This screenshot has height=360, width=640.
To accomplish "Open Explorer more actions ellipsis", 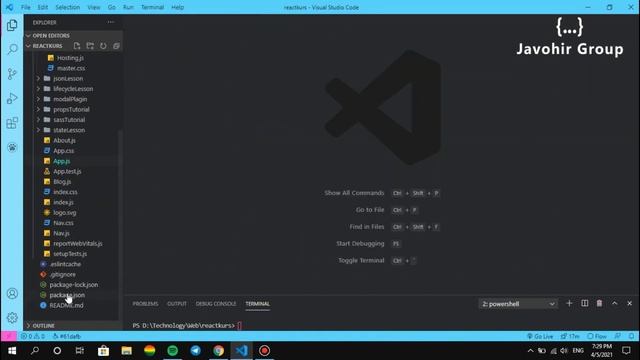I will 111,22.
